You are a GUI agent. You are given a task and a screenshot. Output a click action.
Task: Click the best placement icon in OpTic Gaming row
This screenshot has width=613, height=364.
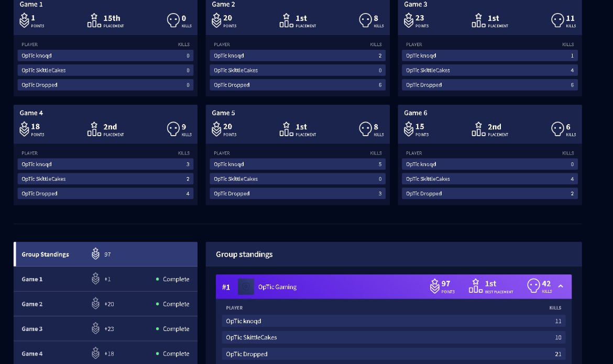coord(476,286)
